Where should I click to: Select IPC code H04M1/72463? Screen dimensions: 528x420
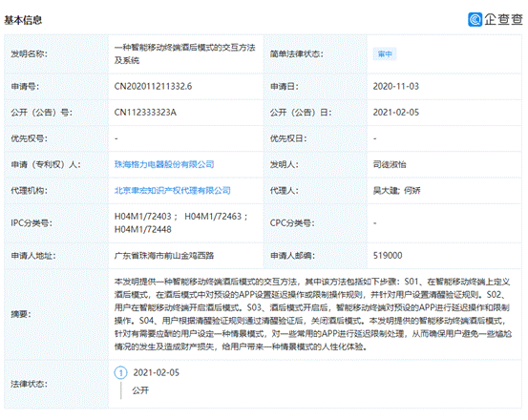(213, 217)
